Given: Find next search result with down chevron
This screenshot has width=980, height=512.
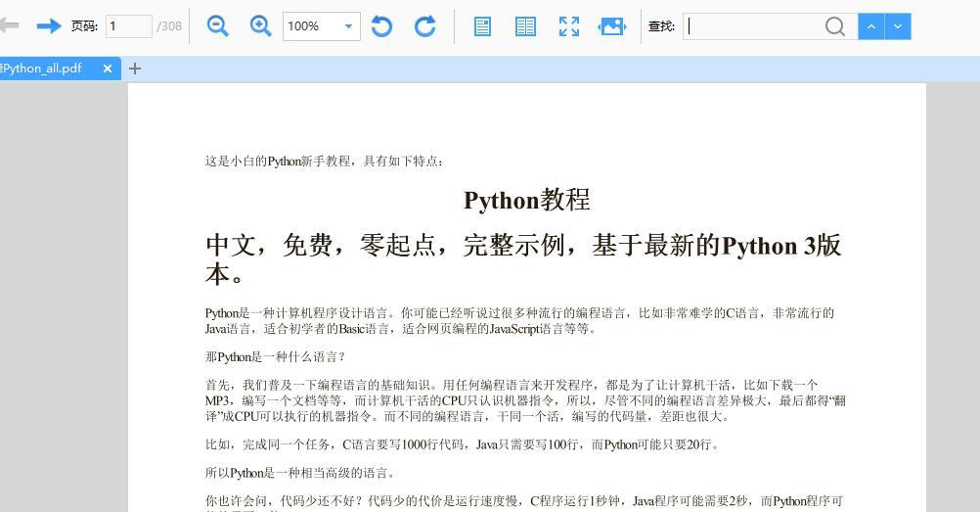Looking at the screenshot, I should click(898, 26).
